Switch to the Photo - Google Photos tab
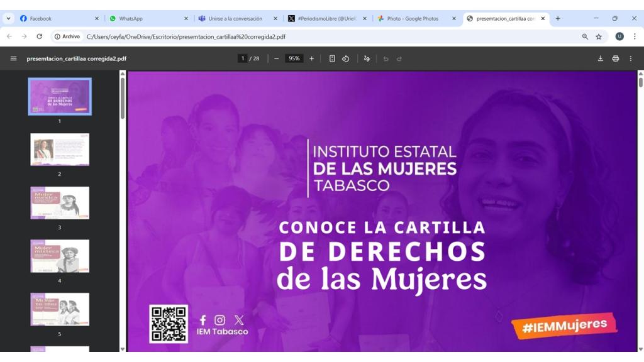The image size is (644, 362). coord(413,19)
